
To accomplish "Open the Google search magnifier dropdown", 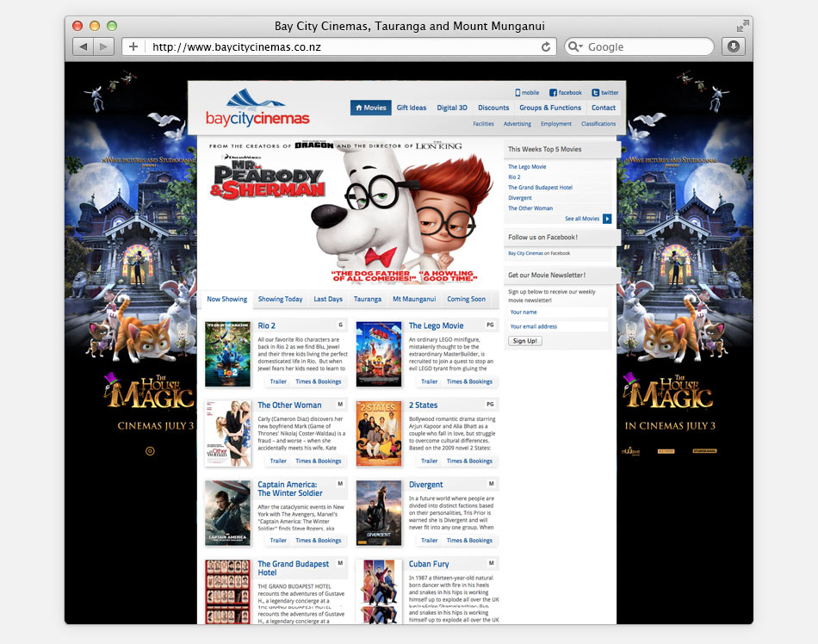I will [x=576, y=46].
